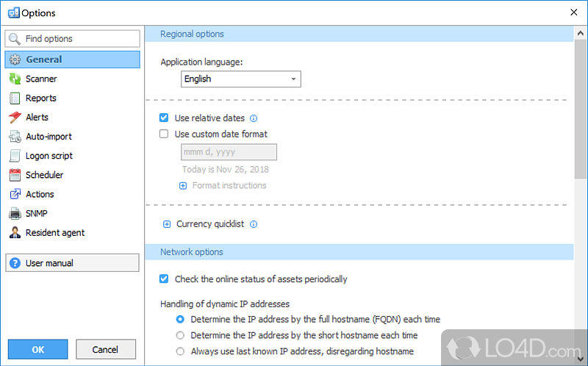Screen dimensions: 588x366
Task: Open the Actions options page
Action: 40,194
